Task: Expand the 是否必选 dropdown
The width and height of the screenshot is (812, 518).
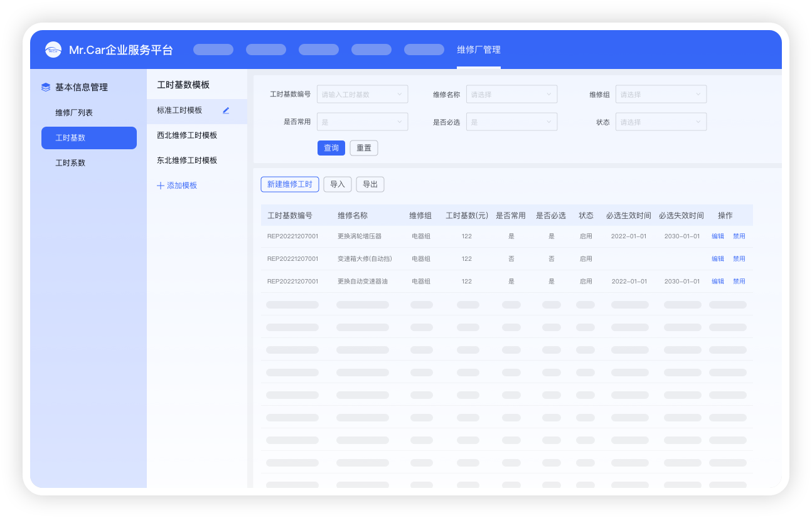Action: (x=512, y=122)
